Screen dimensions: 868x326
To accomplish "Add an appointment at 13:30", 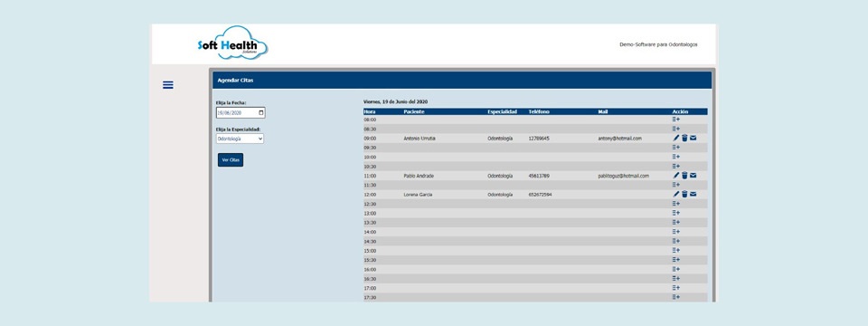I will tap(676, 223).
